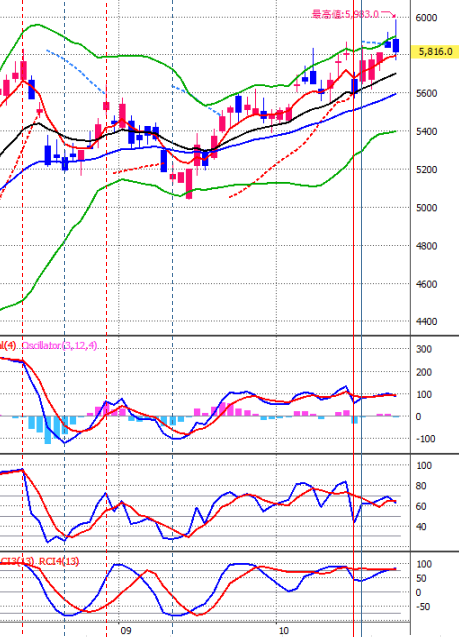Click the Oscillator(3,12,4) indicator label
459x637 pixels.
[x=59, y=346]
